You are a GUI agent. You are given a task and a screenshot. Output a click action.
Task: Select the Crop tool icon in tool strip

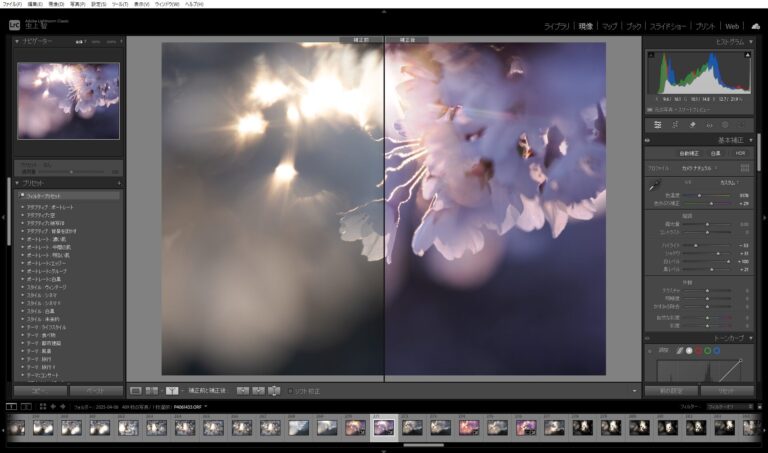pos(675,125)
